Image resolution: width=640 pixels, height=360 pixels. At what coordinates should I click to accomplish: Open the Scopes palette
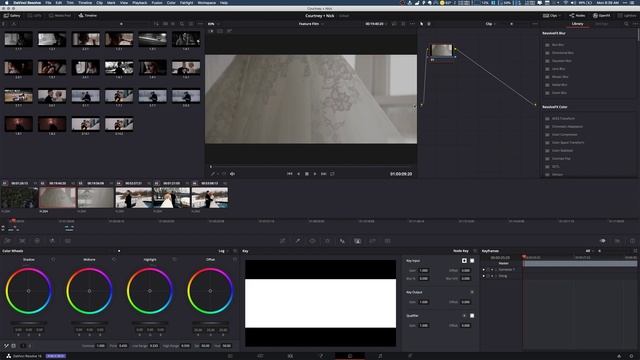pos(617,241)
